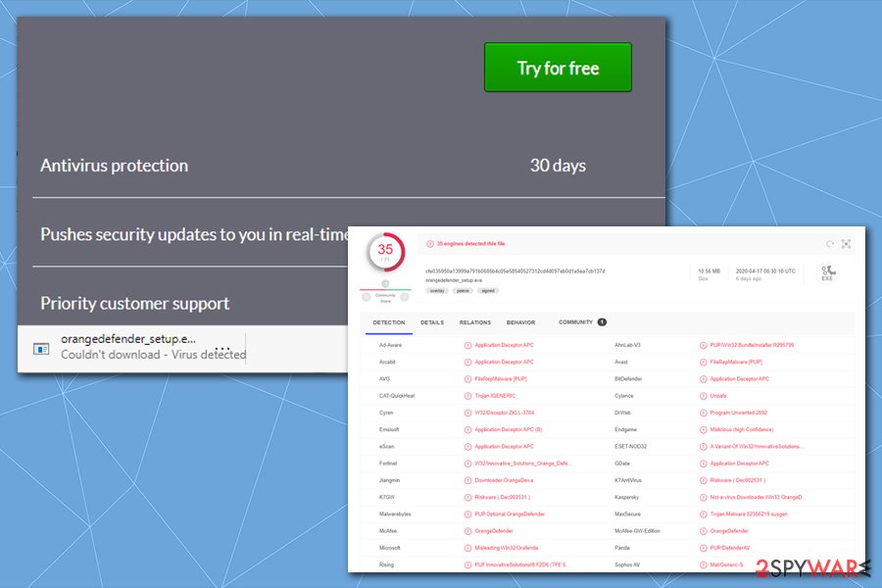Click the alert icon in DrWeb row
This screenshot has width=882, height=588.
(x=703, y=413)
